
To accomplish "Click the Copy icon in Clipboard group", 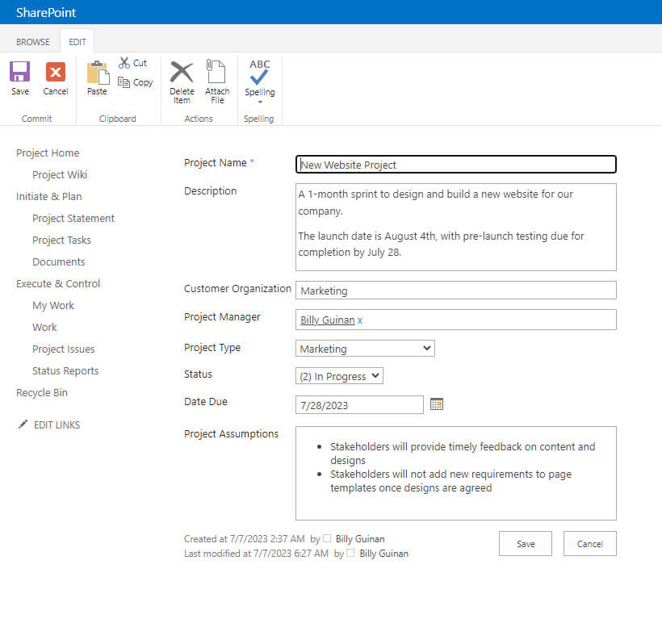I will point(124,82).
